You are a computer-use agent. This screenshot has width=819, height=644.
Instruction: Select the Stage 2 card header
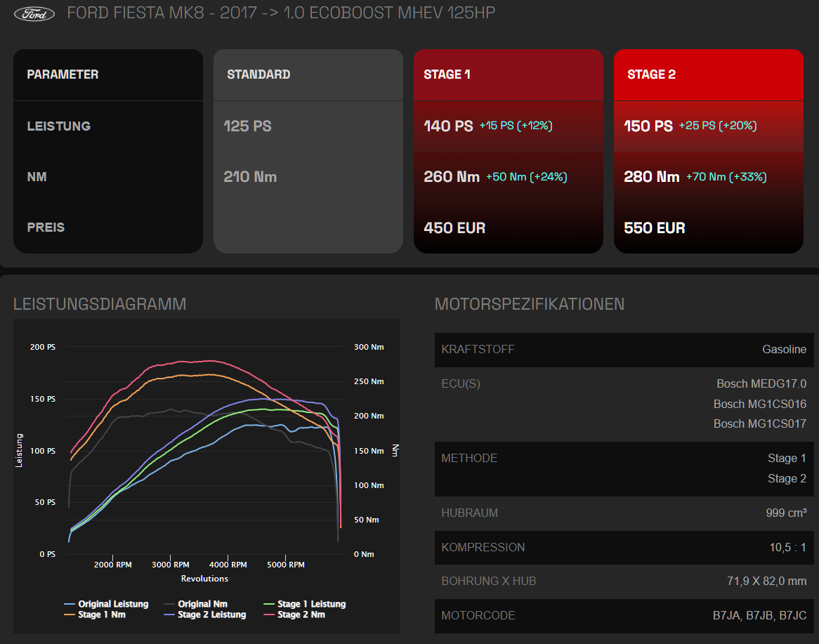(708, 74)
